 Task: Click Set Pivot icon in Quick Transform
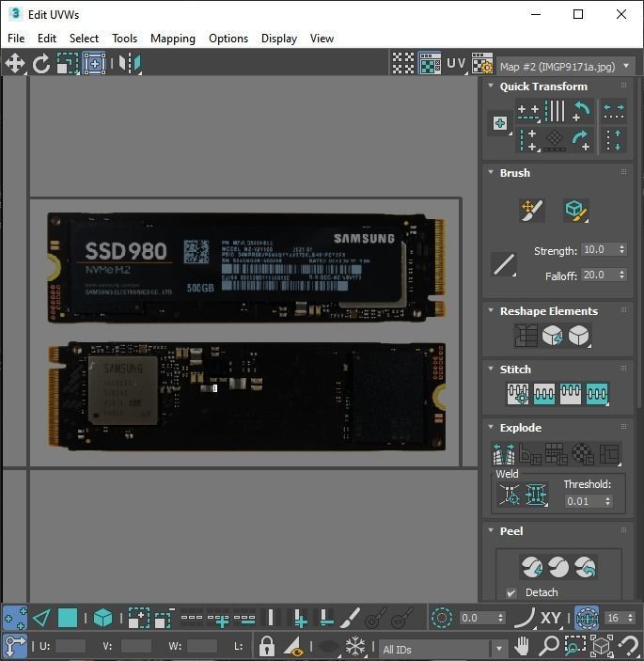pyautogui.click(x=500, y=123)
